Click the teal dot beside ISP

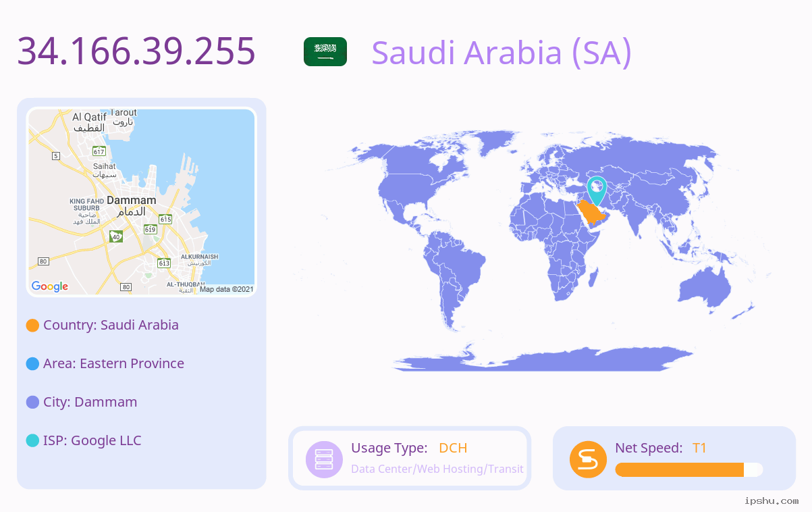coord(32,441)
